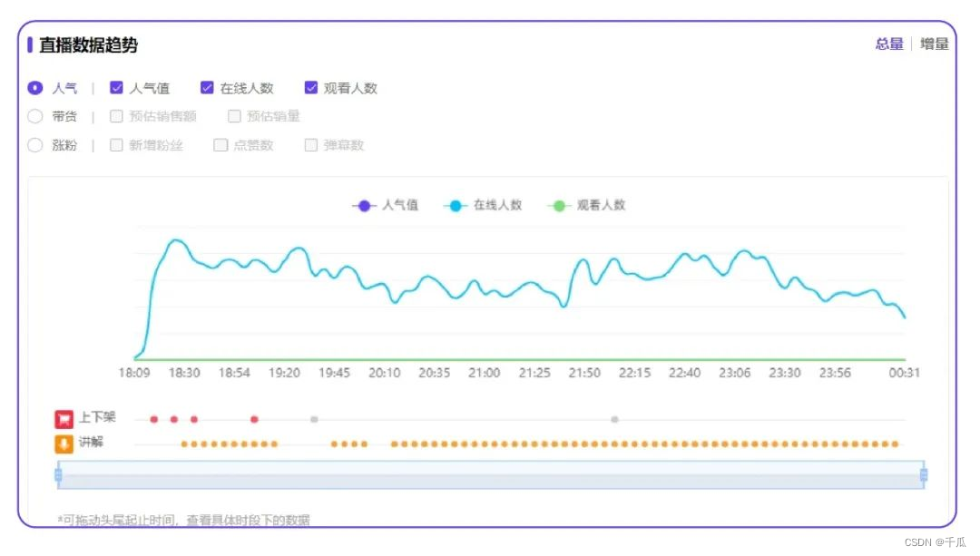This screenshot has width=980, height=556.
Task: Click the 23:56 time axis label
Action: pyautogui.click(x=835, y=373)
